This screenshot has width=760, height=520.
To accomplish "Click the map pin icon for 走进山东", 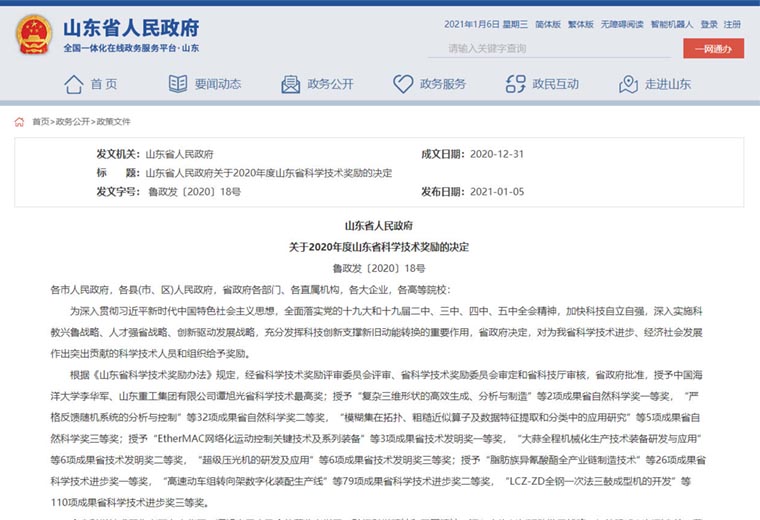I will [x=629, y=84].
